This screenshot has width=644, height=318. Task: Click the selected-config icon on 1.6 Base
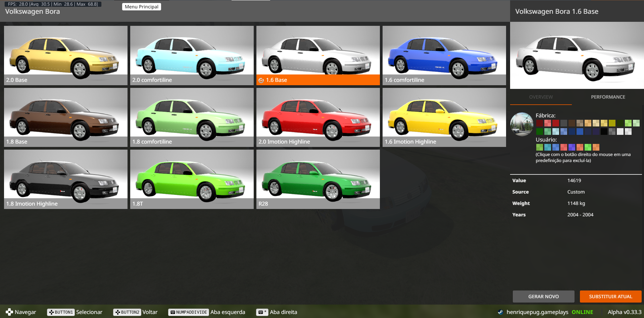point(261,80)
